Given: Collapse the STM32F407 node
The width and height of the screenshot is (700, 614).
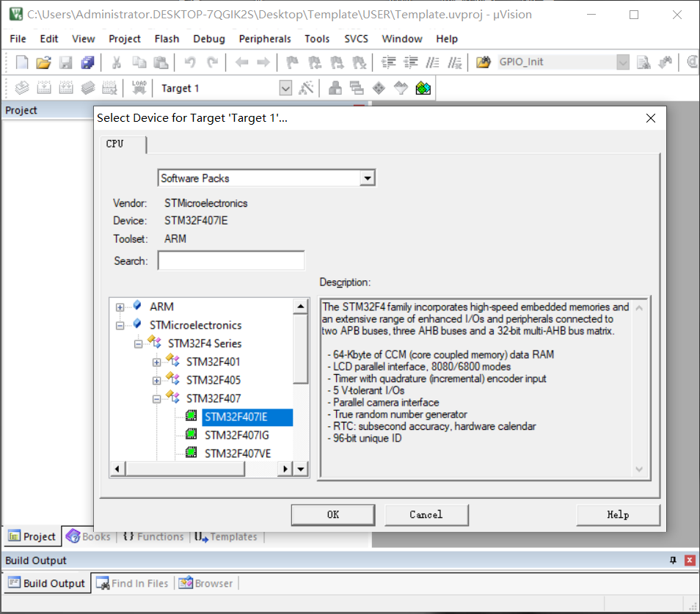Looking at the screenshot, I should 157,398.
